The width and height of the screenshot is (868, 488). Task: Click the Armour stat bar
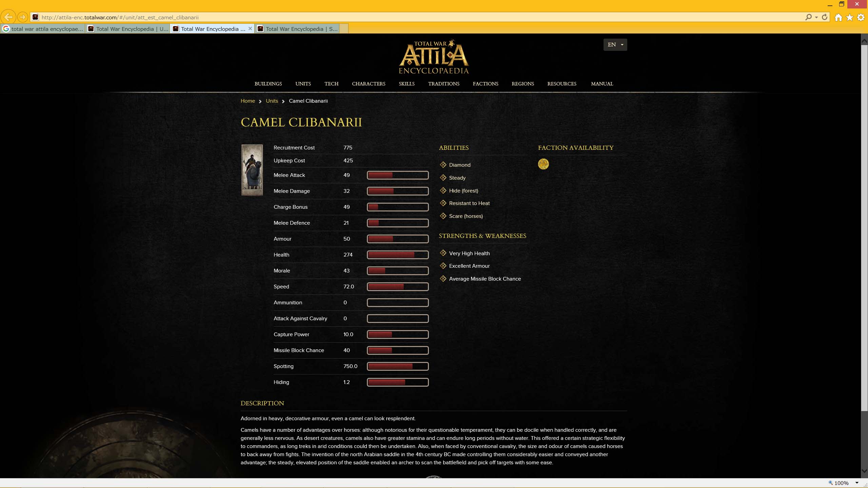pyautogui.click(x=398, y=239)
